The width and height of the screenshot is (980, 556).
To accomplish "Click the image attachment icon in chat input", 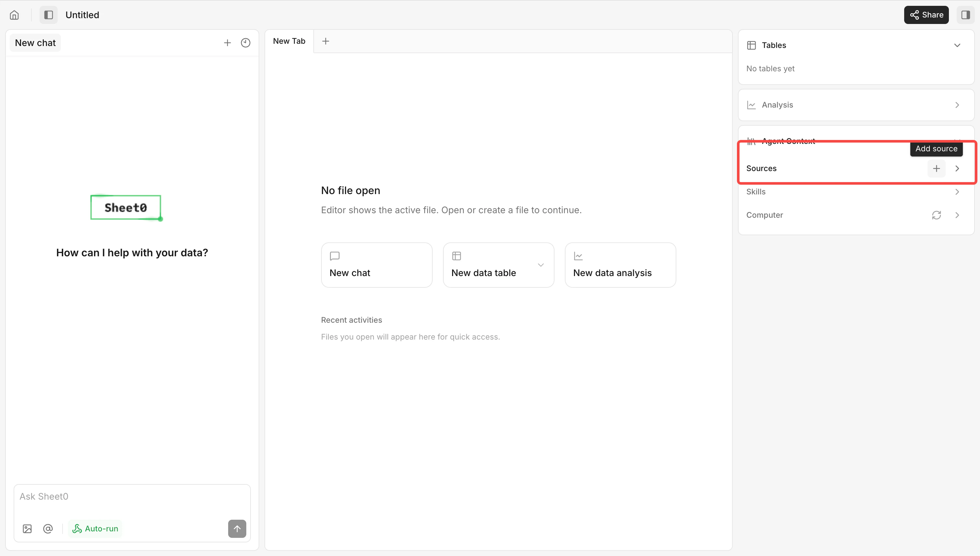I will (x=27, y=528).
